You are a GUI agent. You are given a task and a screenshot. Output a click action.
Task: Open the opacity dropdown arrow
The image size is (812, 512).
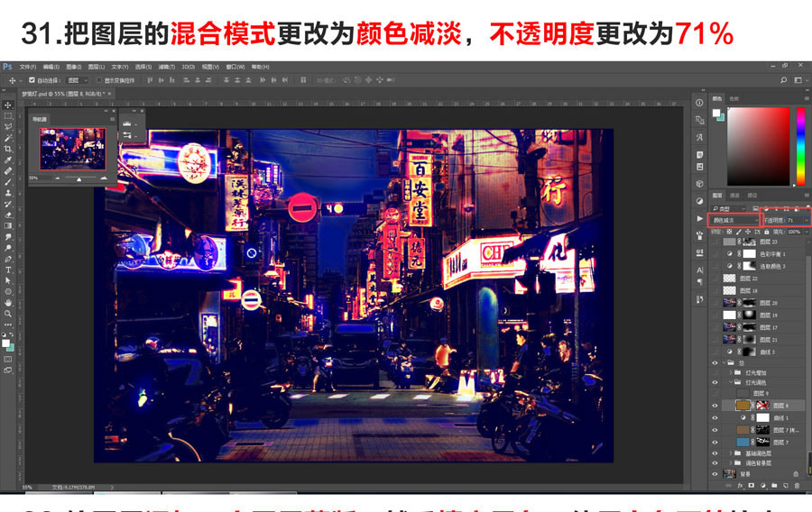pyautogui.click(x=807, y=220)
